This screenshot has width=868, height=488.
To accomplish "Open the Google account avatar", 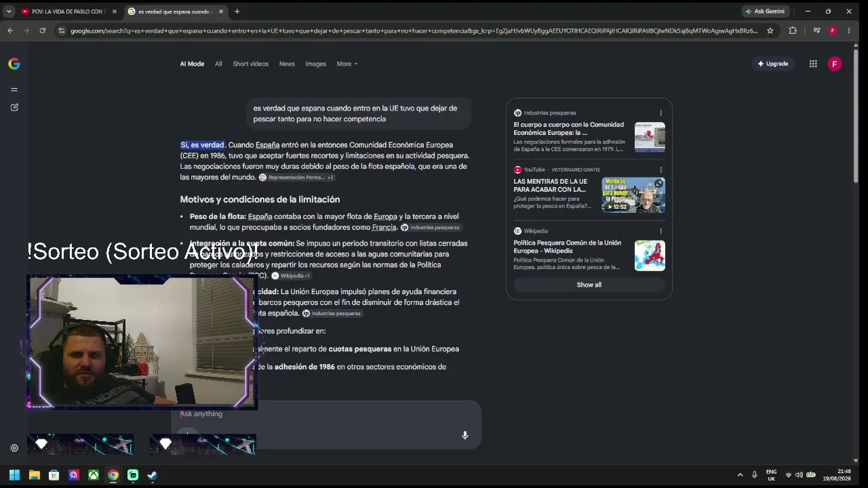I will pos(835,64).
